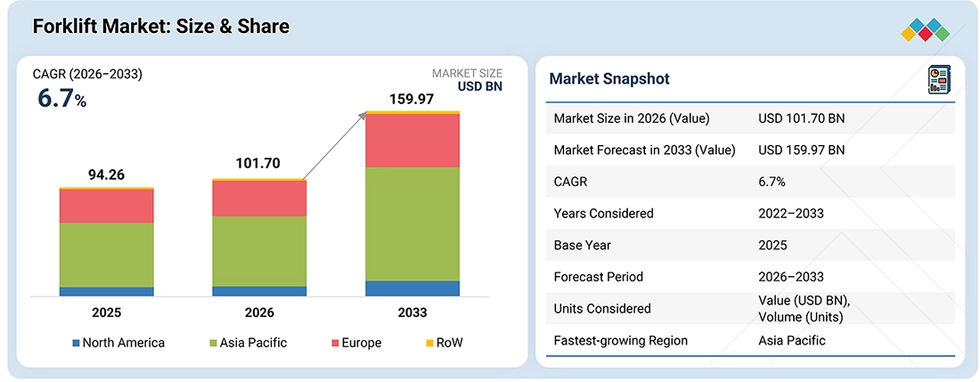The image size is (980, 382).
Task: Click the Forecast Period row label
Action: 598,277
